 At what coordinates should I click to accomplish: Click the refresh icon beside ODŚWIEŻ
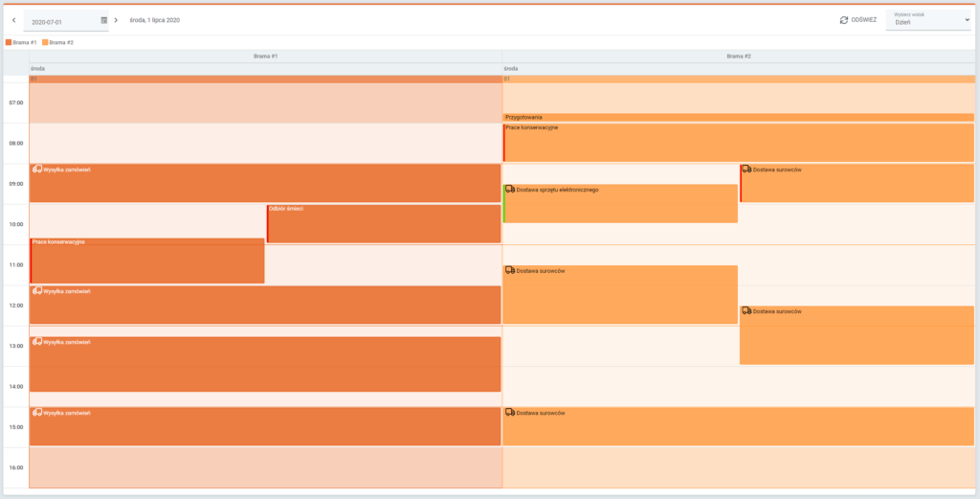point(843,20)
